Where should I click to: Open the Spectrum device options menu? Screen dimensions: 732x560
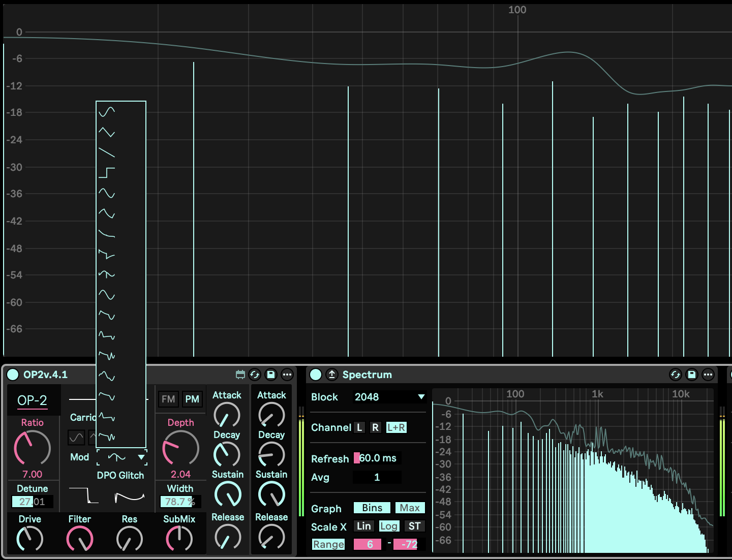click(x=708, y=375)
